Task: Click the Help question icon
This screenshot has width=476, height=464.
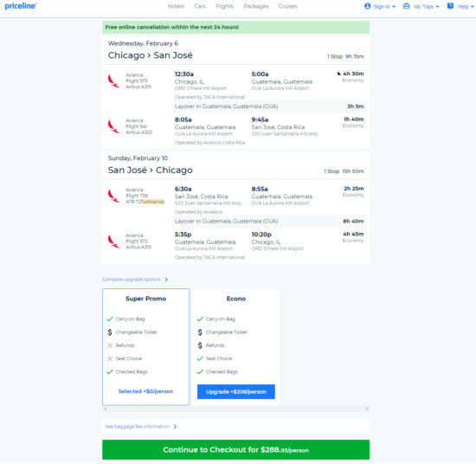Action: pyautogui.click(x=450, y=6)
